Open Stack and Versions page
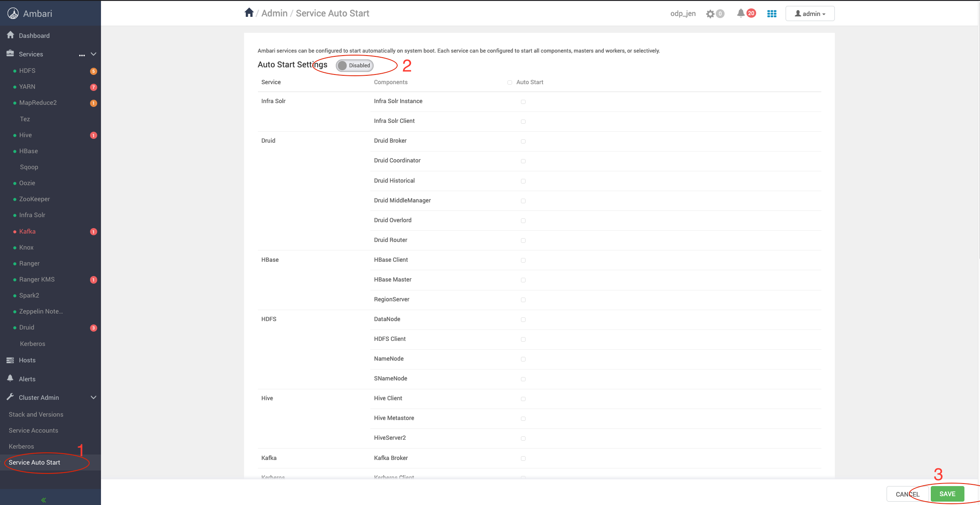Viewport: 980px width, 505px height. coord(36,415)
